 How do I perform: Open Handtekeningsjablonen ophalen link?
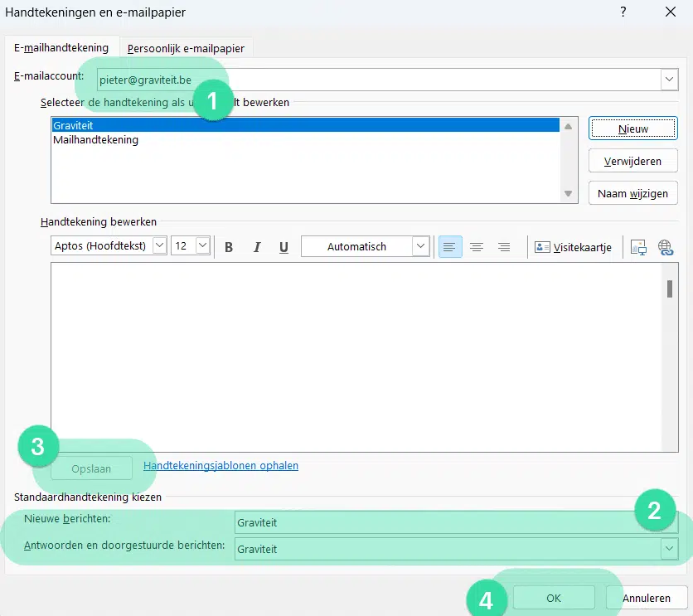(x=221, y=465)
